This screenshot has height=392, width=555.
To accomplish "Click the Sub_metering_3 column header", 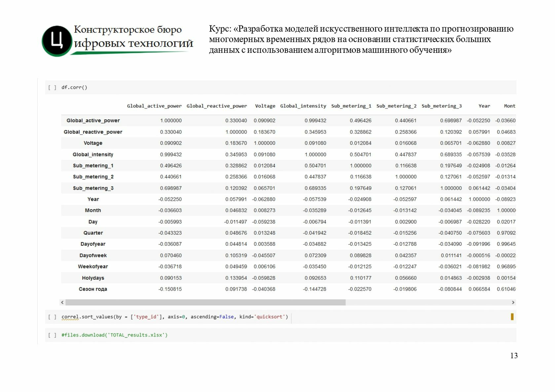I will 442,106.
